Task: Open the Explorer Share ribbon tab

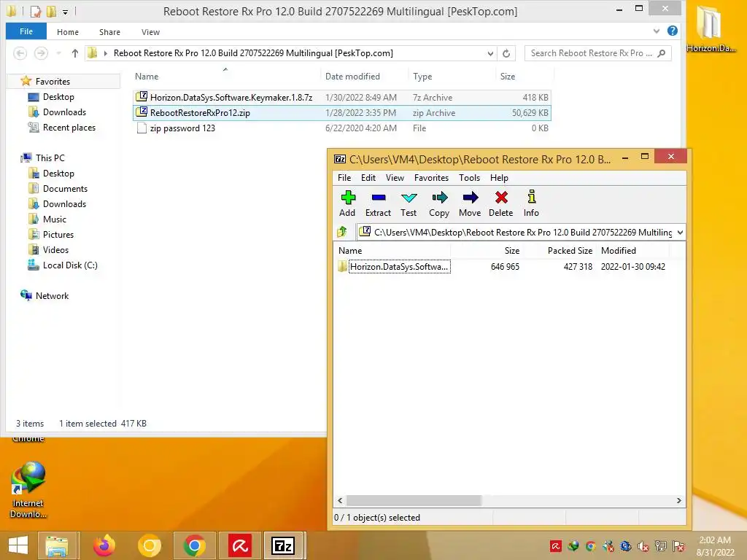Action: pyautogui.click(x=109, y=32)
